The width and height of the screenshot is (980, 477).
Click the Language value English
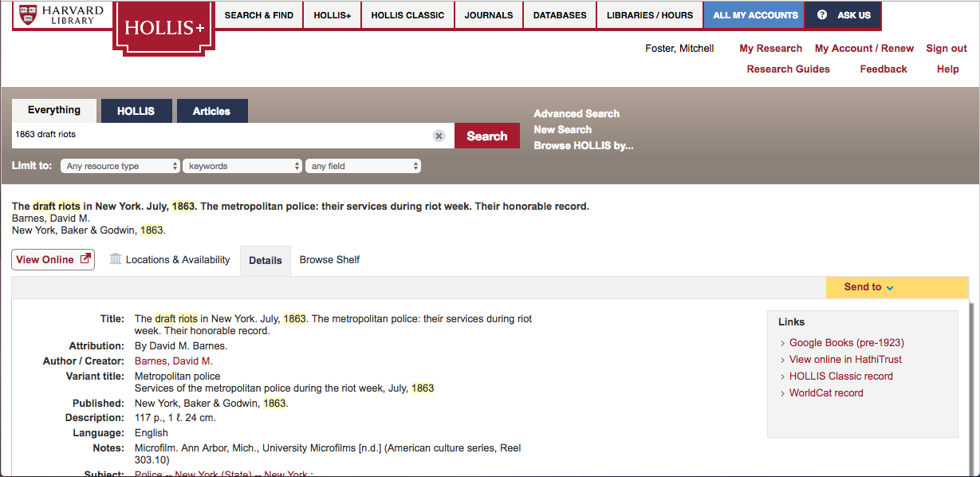[x=152, y=433]
